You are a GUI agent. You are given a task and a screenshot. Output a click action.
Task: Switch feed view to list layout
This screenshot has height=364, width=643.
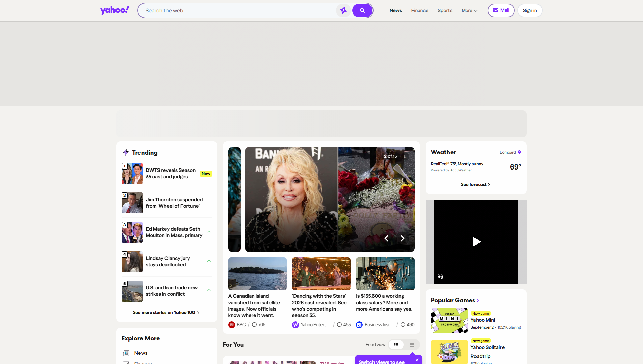point(396,345)
